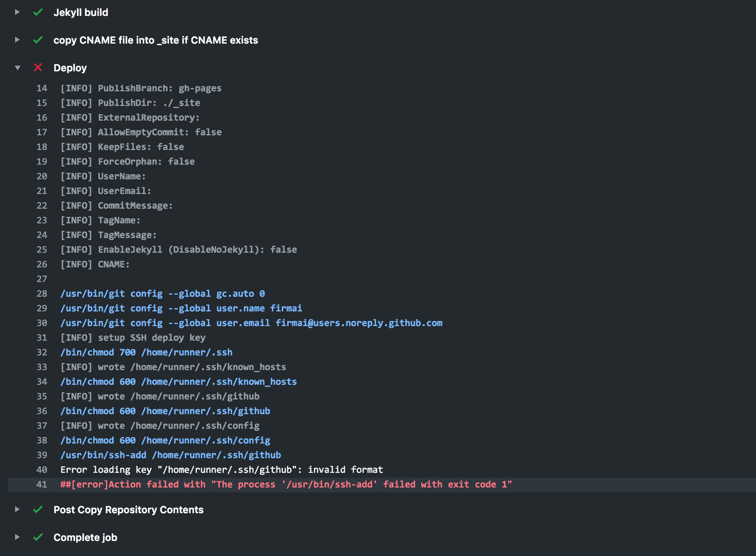Viewport: 756px width, 556px height.
Task: Click the green checkmark beside Jekyll build
Action: click(x=38, y=13)
